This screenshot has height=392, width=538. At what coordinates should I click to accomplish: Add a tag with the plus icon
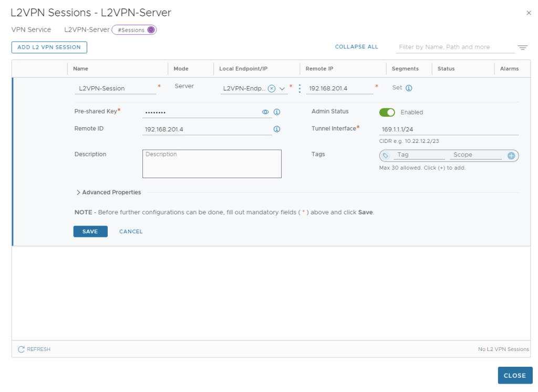(511, 156)
